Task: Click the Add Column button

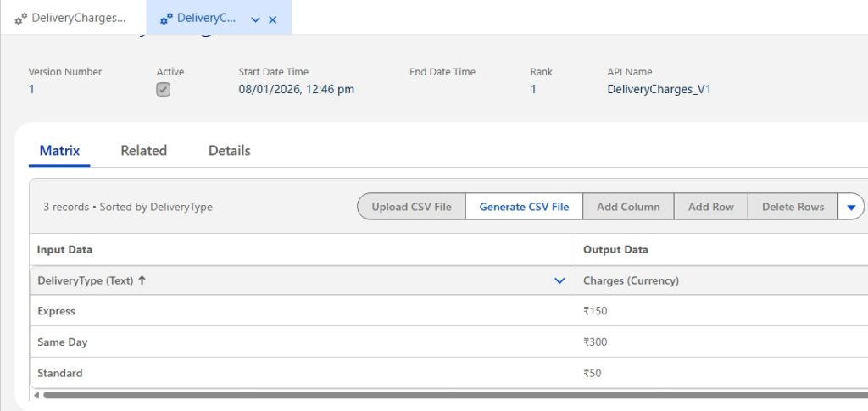Action: pyautogui.click(x=628, y=207)
